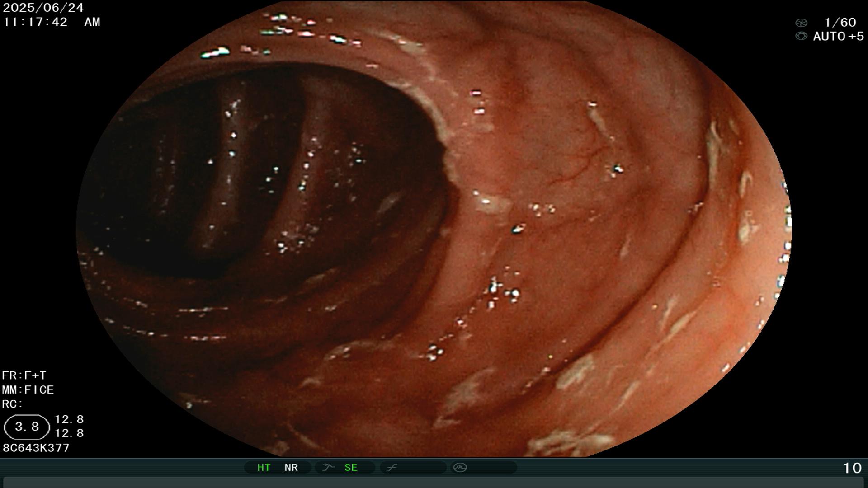Click the iris aperture icon beside AUTO +5
868x488 pixels.
pyautogui.click(x=801, y=36)
